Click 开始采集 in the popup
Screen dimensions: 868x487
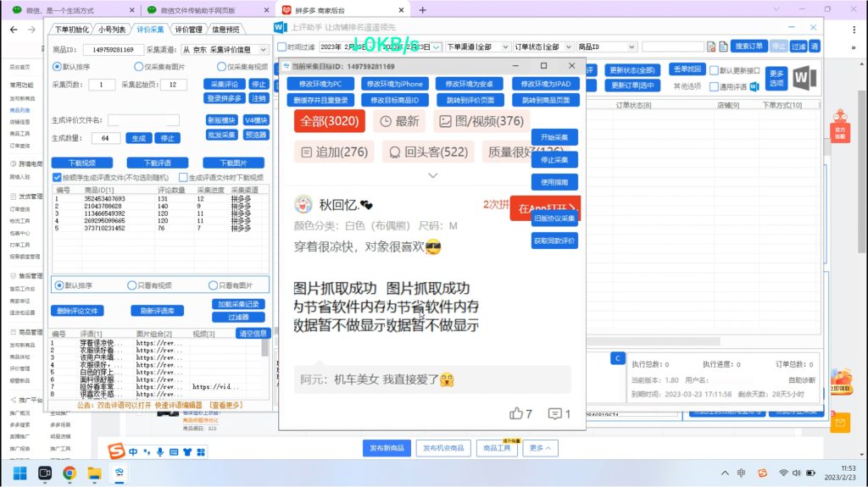point(554,137)
